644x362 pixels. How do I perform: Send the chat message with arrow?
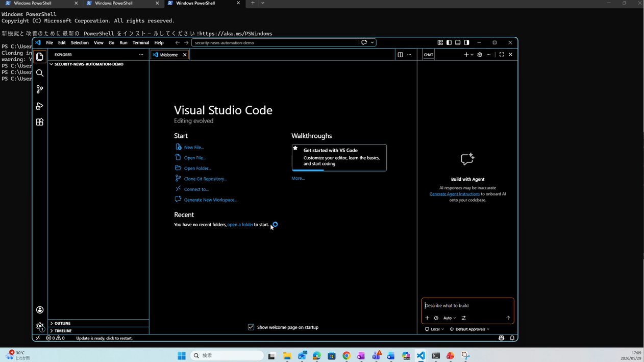point(508,318)
